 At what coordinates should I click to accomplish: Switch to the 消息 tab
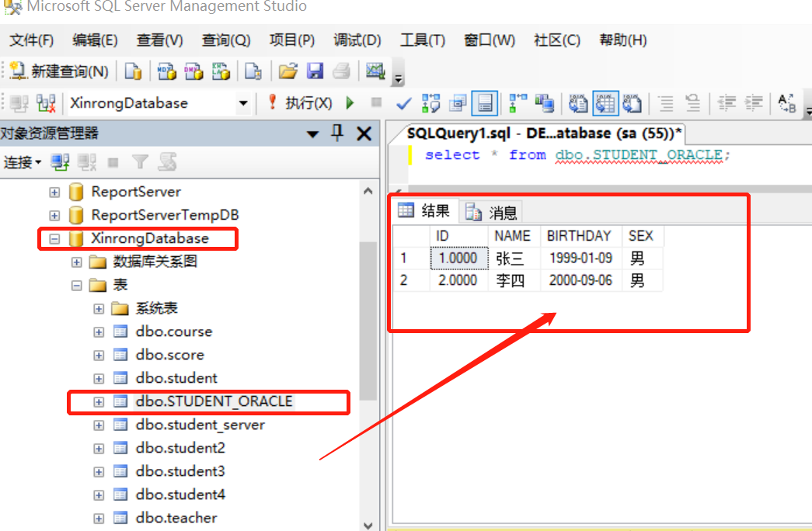click(x=491, y=212)
